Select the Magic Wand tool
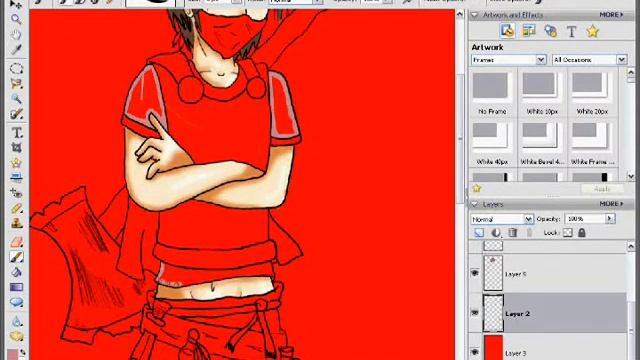 click(16, 98)
